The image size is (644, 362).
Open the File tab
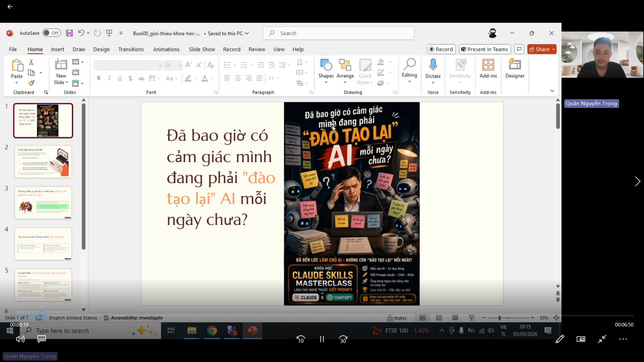point(13,49)
